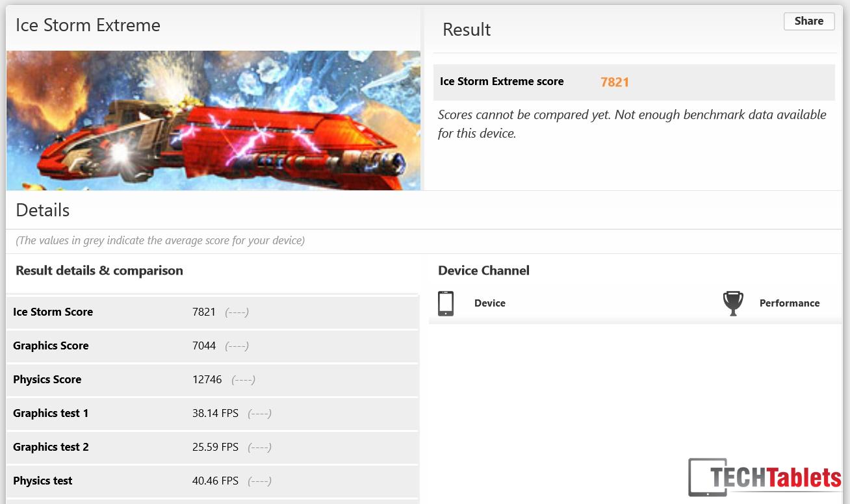Click the Ice Storm Score value 7821

point(204,312)
